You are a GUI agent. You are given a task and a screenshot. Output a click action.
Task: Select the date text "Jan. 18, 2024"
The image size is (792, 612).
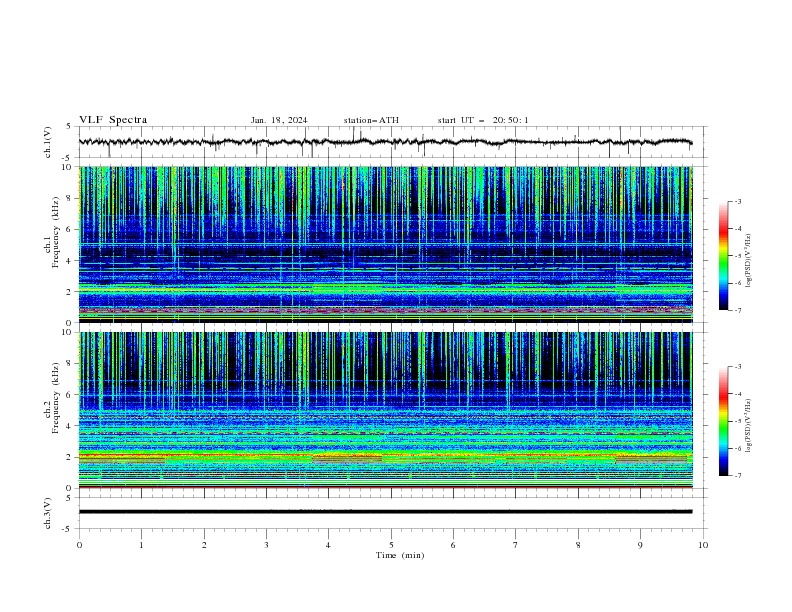coord(279,120)
